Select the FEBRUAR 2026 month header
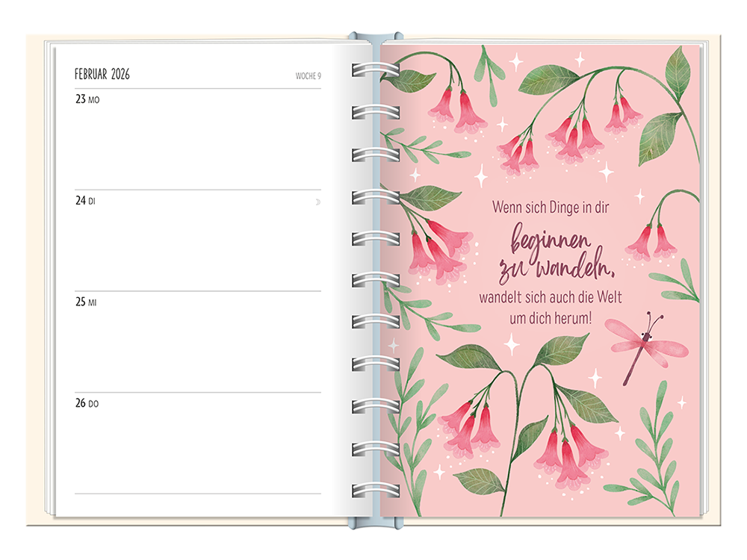747x560 pixels. coord(102,75)
